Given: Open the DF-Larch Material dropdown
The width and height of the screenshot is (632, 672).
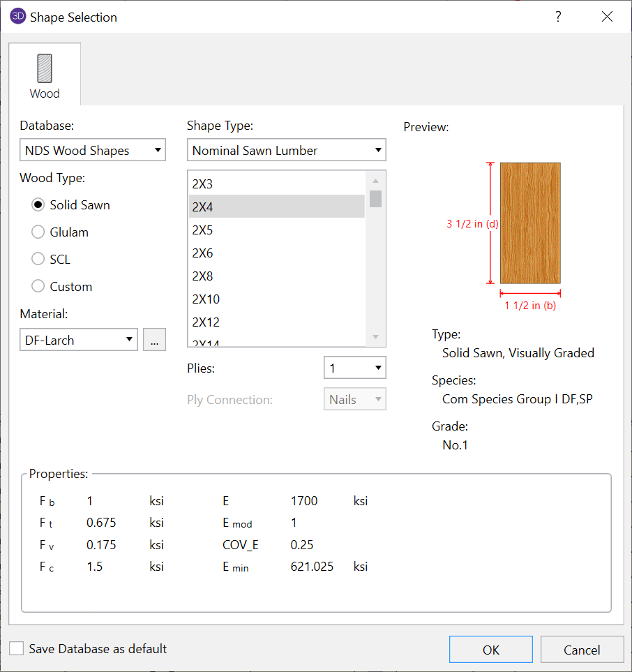Looking at the screenshot, I should pyautogui.click(x=78, y=340).
